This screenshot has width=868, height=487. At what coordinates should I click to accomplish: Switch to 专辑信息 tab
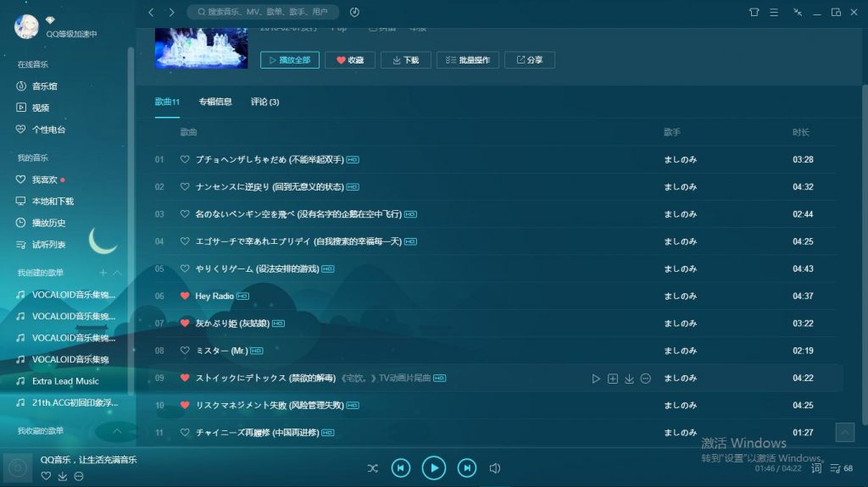point(215,102)
